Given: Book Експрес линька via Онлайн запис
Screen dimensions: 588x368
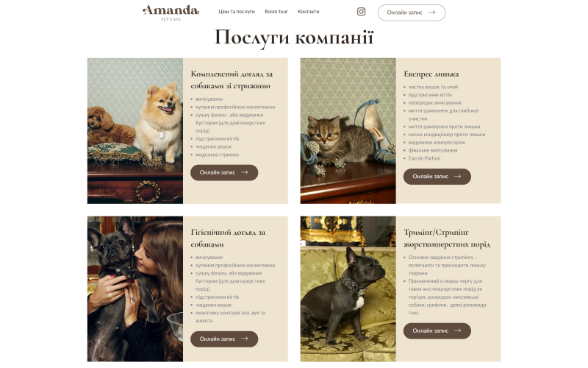Looking at the screenshot, I should click(437, 177).
